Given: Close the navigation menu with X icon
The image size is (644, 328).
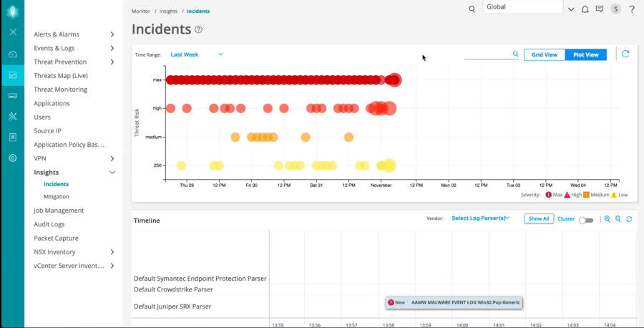Looking at the screenshot, I should click(x=12, y=32).
